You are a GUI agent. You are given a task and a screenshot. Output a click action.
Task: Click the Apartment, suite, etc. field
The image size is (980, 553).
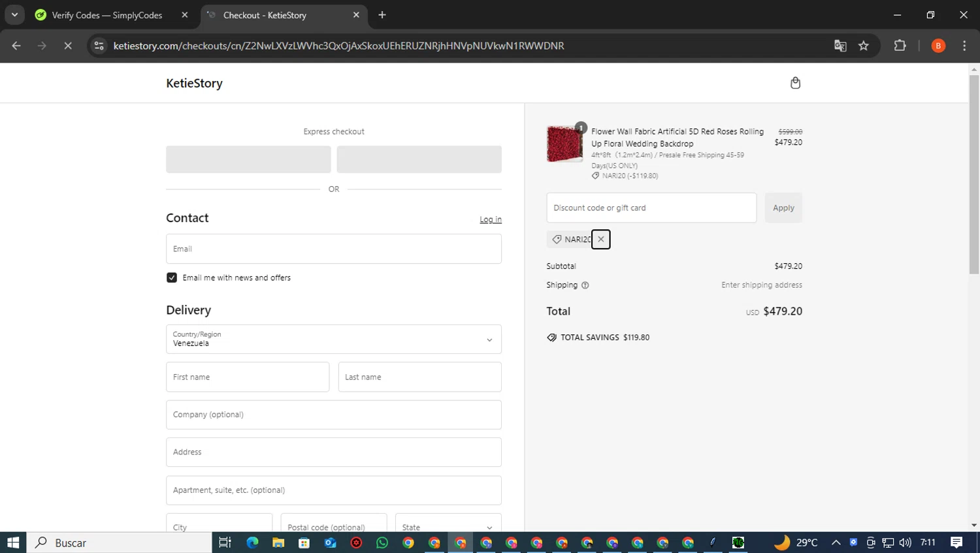[x=334, y=490]
